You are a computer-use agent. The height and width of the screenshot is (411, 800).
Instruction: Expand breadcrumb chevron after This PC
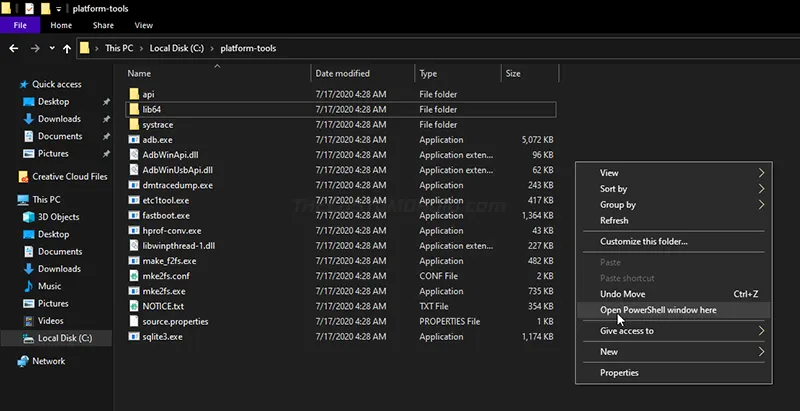click(141, 48)
